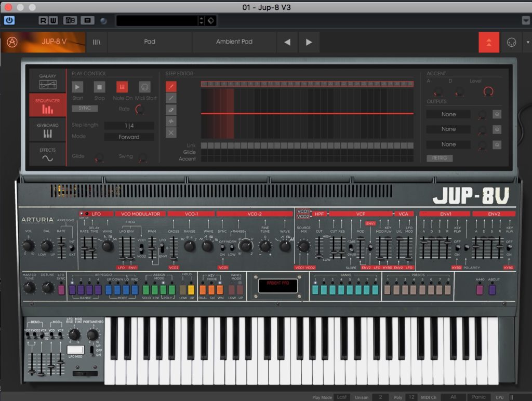Click the sequencer Rate knob
The image size is (532, 401).
coord(140,109)
